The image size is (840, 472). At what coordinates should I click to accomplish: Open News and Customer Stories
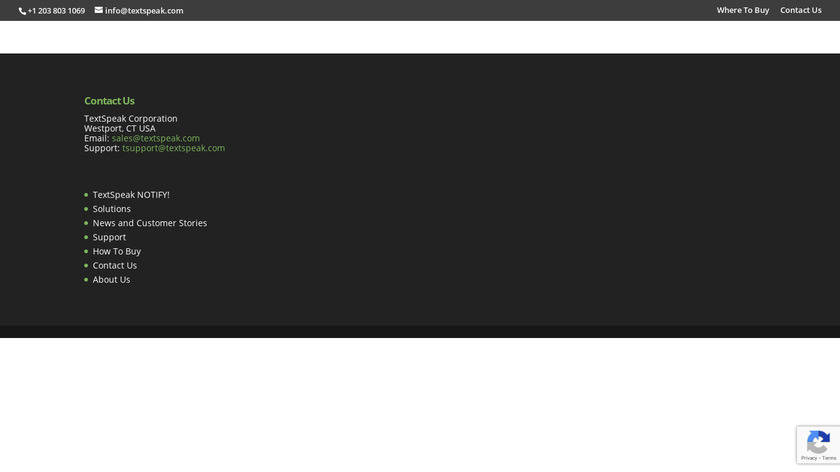(x=149, y=223)
